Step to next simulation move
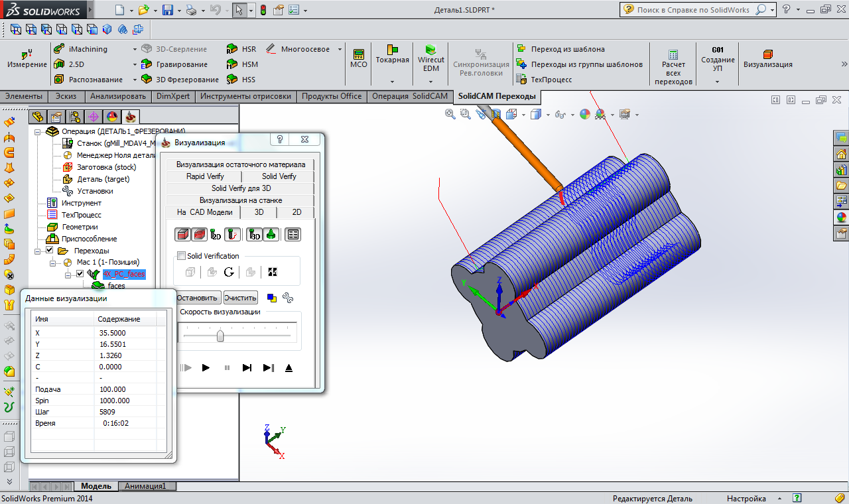Image resolution: width=849 pixels, height=504 pixels. [247, 367]
